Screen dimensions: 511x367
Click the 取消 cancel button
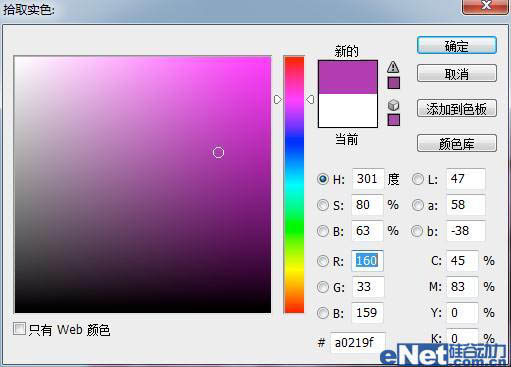coord(457,74)
